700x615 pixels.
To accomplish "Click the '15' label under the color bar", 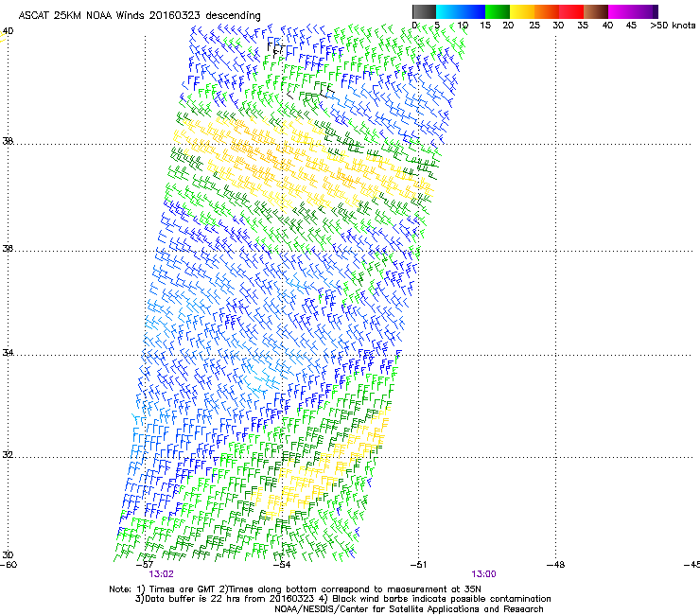I will 485,26.
